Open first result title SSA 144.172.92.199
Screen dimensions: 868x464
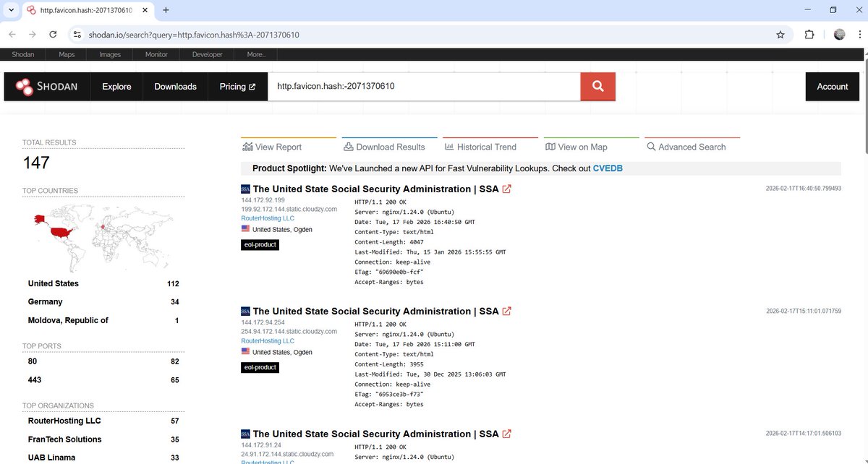pos(376,189)
